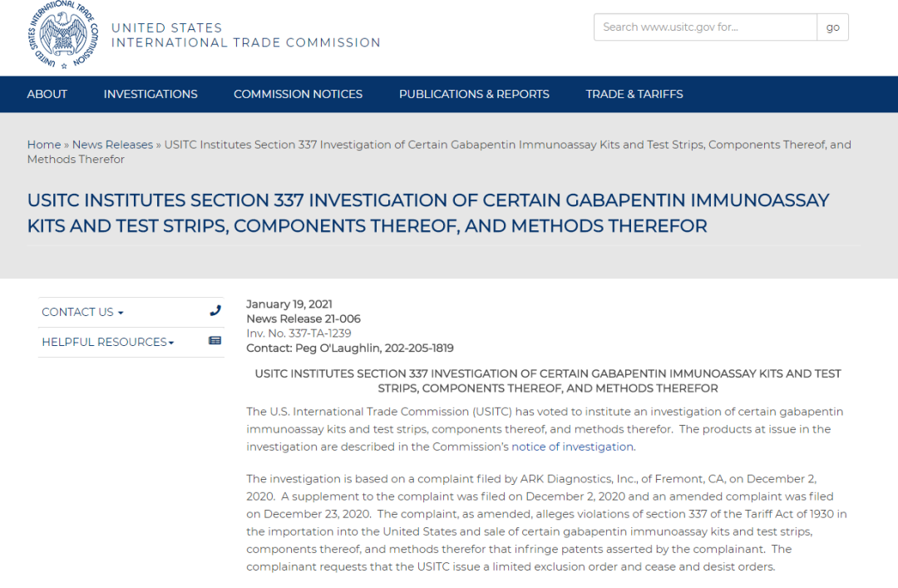Click the Peg O'Laughlin contact line
This screenshot has height=588, width=898.
coord(350,348)
